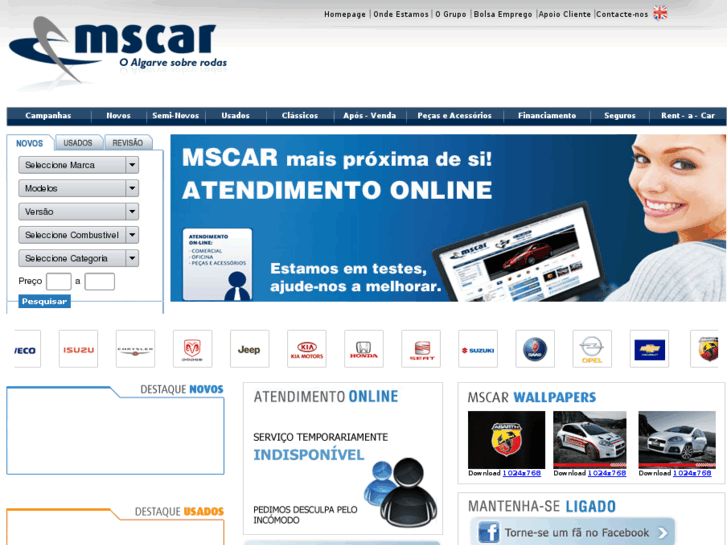Open Abarth logo wallpaper thumbnail

(506, 440)
